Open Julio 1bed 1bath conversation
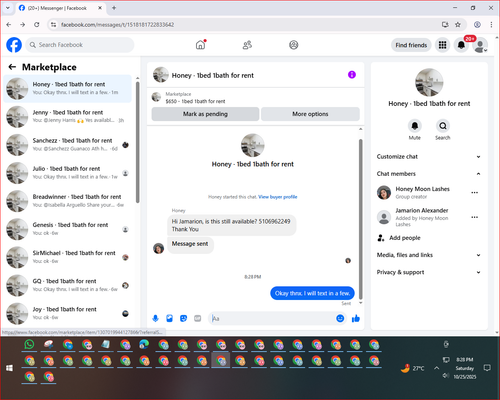 click(68, 173)
